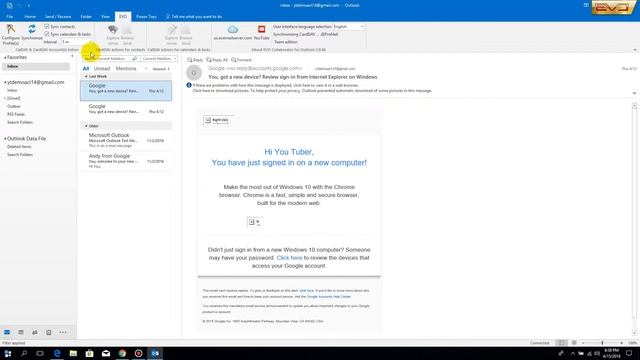Select the Microsoft Outlook test message email
This screenshot has width=640, height=360.
pyautogui.click(x=126, y=140)
